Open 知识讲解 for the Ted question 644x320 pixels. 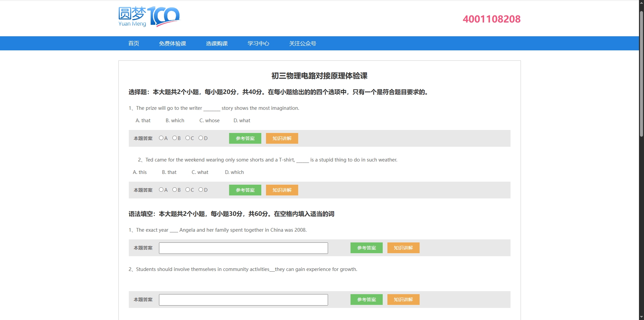click(x=282, y=190)
